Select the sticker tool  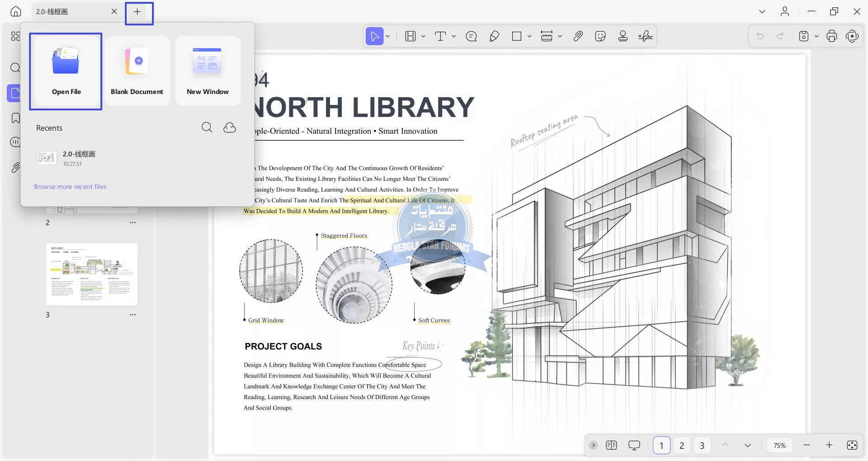tap(600, 36)
